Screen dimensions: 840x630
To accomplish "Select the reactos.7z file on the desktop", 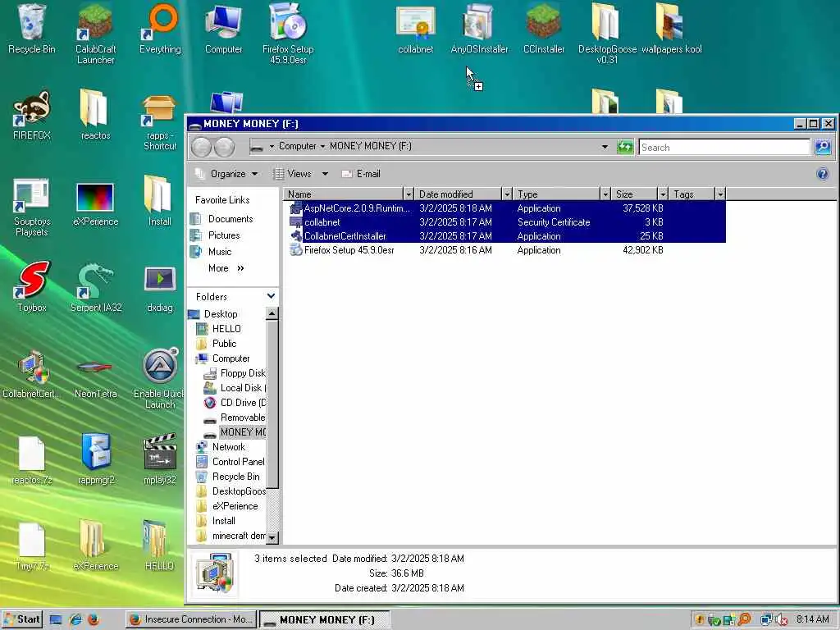I will (32, 461).
